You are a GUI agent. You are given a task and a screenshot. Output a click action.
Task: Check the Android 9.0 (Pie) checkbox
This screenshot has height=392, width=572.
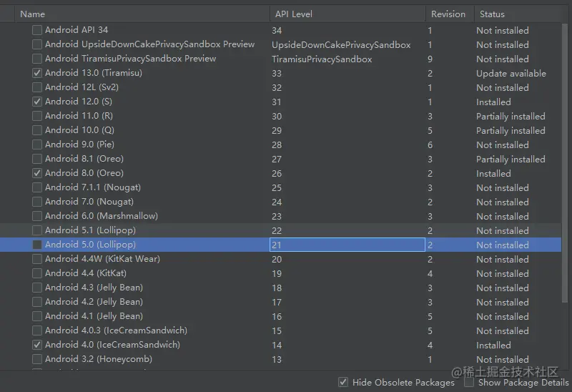37,144
